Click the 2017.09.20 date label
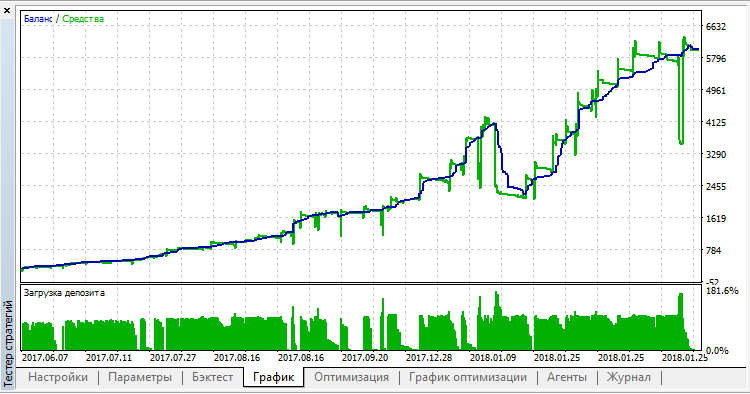 (x=365, y=358)
